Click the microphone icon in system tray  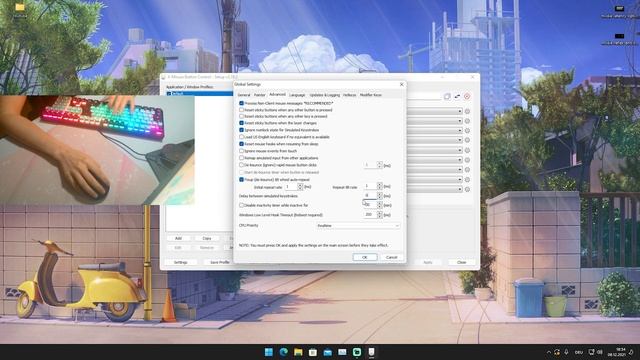pos(566,352)
